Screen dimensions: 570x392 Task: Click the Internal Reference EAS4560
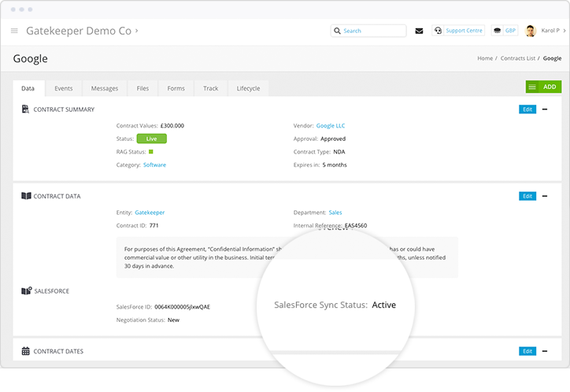click(356, 226)
